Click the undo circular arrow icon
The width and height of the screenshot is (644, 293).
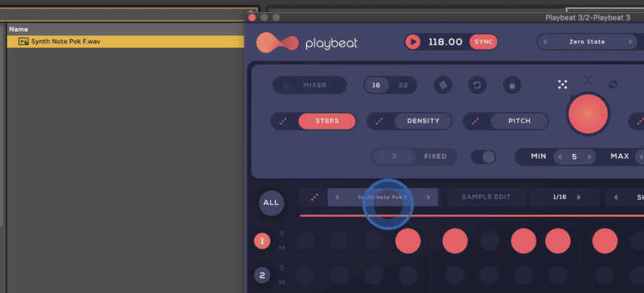pyautogui.click(x=477, y=86)
